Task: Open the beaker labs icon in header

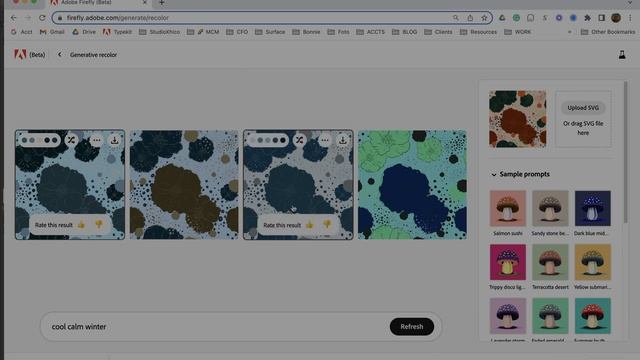Action: point(622,55)
